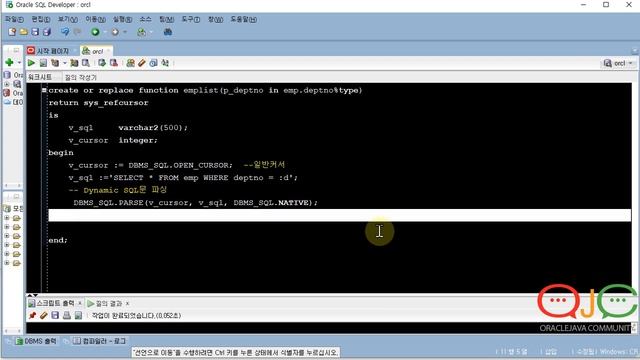This screenshot has width=640, height=360.
Task: Open the Explain Plan dropdown arrow
Action: 64,63
